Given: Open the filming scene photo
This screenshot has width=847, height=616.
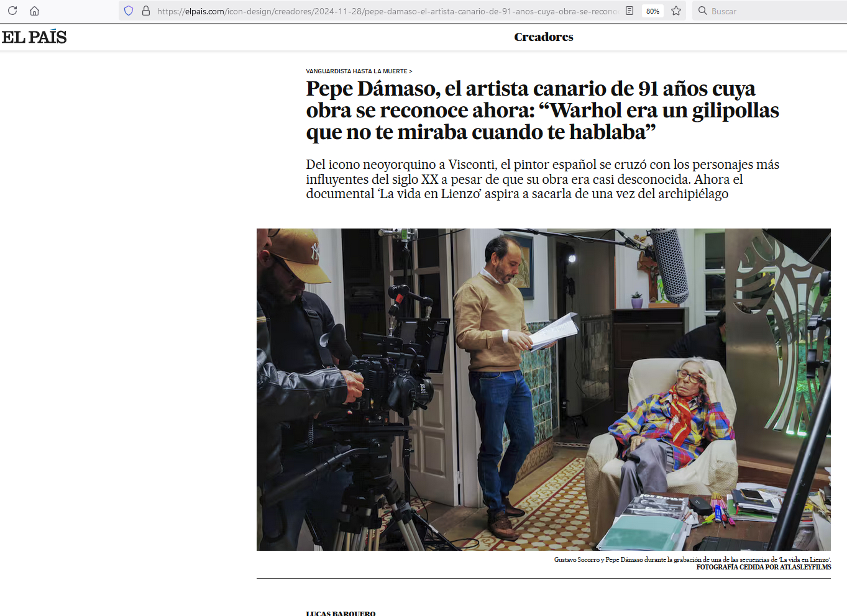Looking at the screenshot, I should point(544,389).
